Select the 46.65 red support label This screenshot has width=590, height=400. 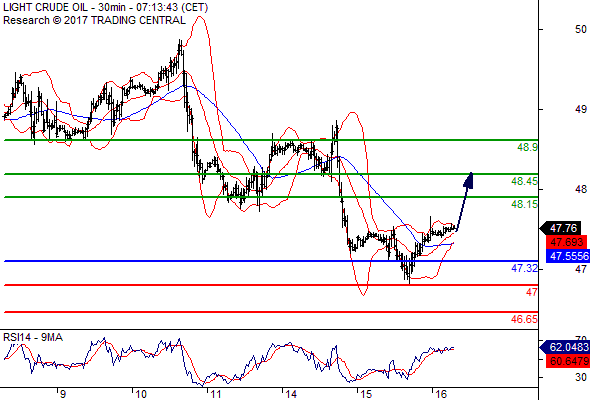[x=524, y=319]
